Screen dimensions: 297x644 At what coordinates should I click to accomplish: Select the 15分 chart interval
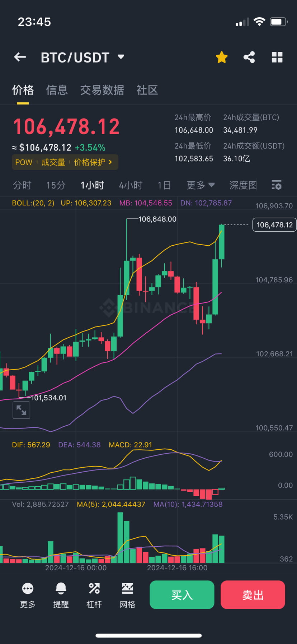tap(56, 185)
